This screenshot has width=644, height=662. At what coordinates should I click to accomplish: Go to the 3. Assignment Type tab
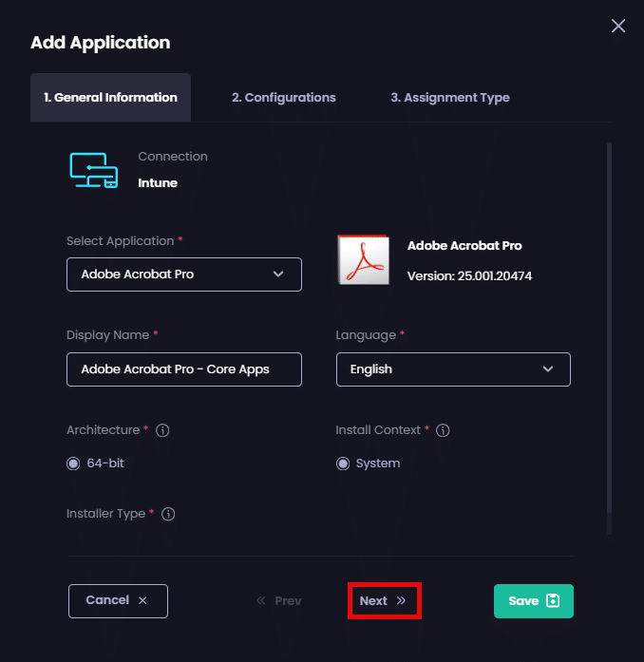(449, 98)
